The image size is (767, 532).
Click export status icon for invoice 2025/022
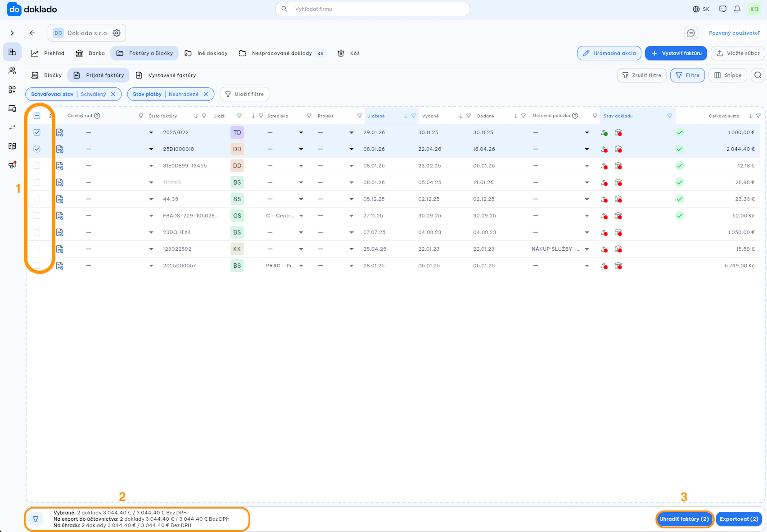pos(604,133)
